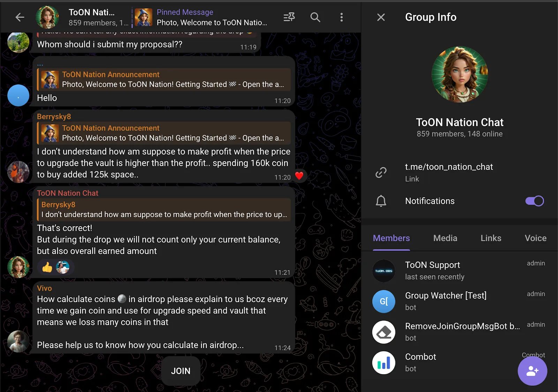Switch to the Links tab
558x392 pixels.
coord(491,238)
